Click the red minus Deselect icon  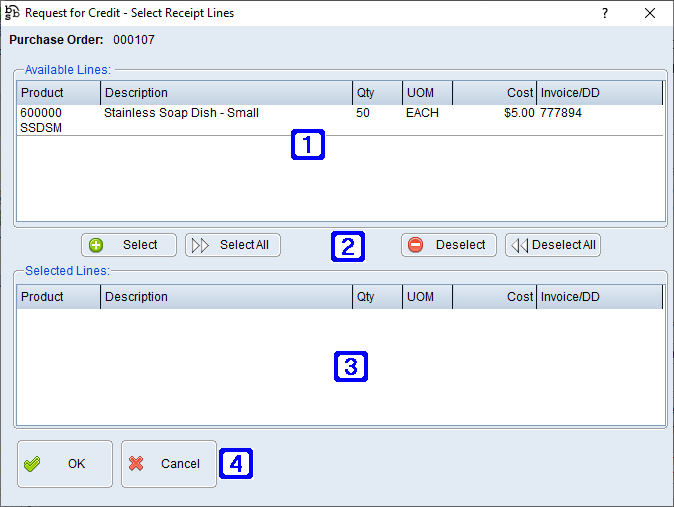click(x=415, y=245)
